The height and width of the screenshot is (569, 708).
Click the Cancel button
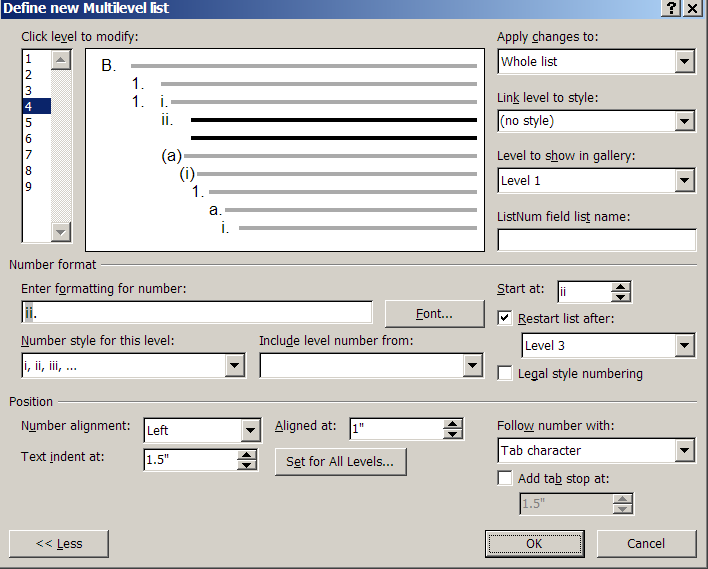(646, 544)
